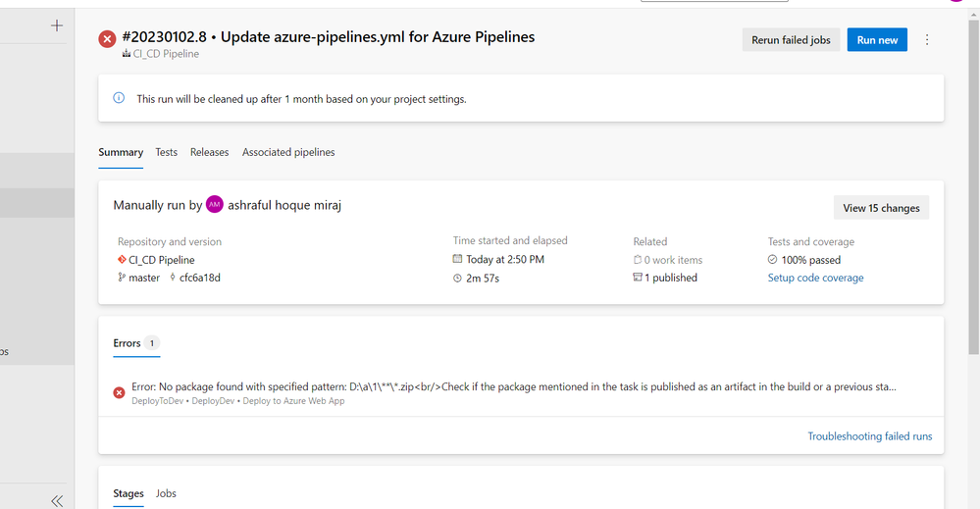Click the info icon in cleanup notice
Viewport: 980px width, 509px height.
pos(119,98)
